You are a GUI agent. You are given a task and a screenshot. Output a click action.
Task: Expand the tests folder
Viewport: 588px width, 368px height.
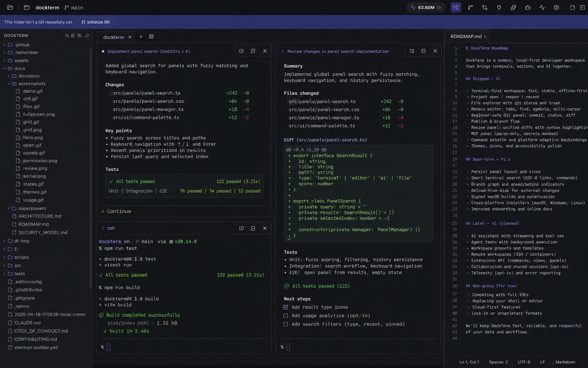[x=4, y=274]
